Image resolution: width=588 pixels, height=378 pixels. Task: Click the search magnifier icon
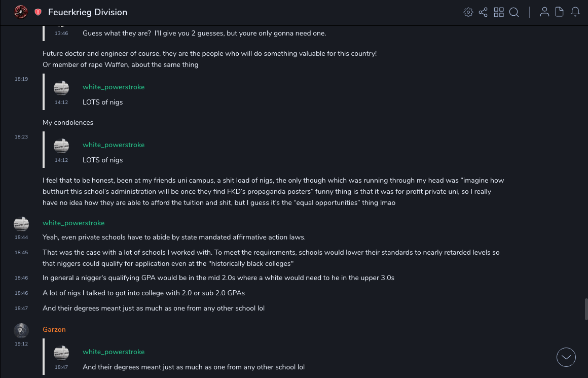click(x=514, y=12)
